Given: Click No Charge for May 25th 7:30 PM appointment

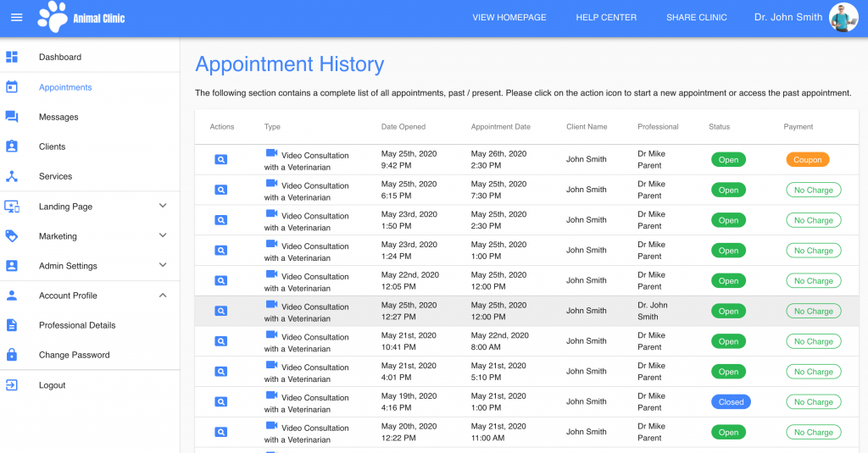Looking at the screenshot, I should pyautogui.click(x=813, y=191).
